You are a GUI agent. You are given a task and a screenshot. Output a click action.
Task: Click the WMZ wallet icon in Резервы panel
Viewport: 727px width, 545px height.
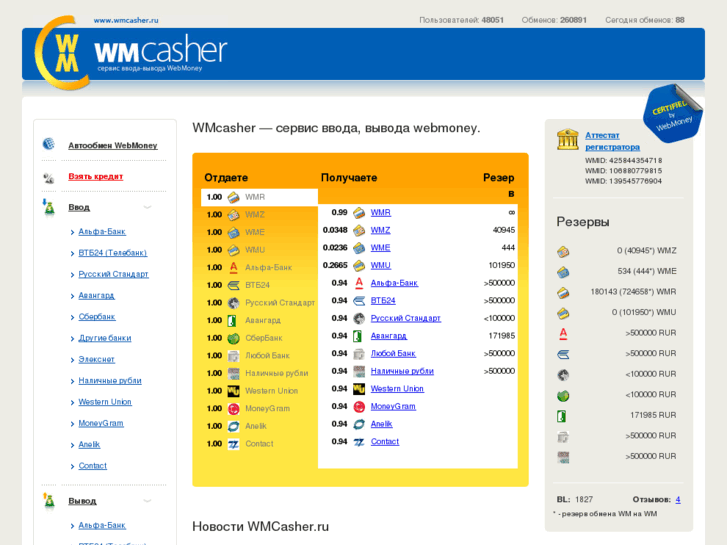(563, 251)
